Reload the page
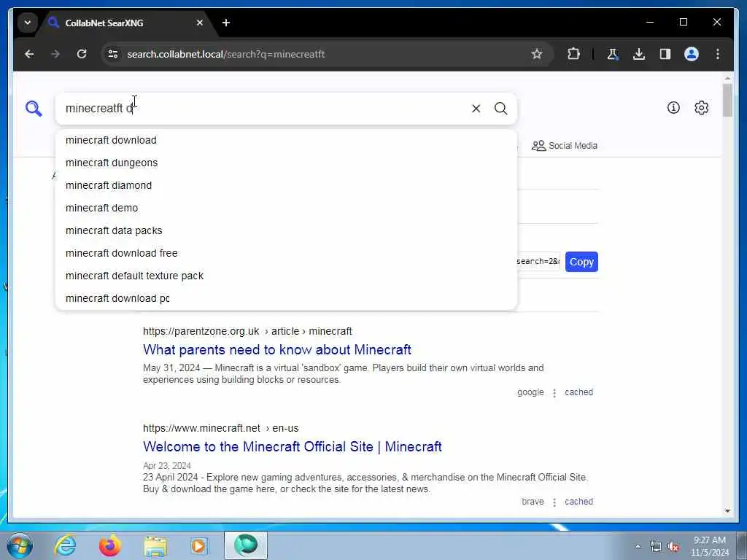 point(82,54)
